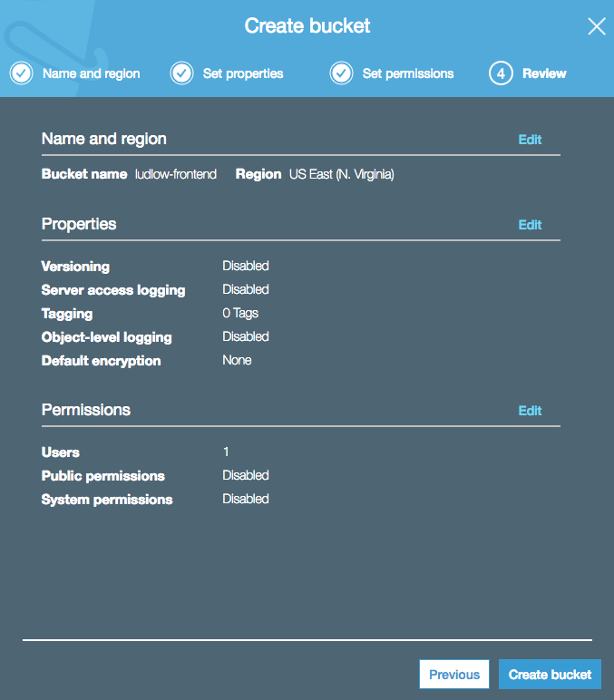Click the region value US East (N. Virginia)
The height and width of the screenshot is (700, 614).
[342, 174]
